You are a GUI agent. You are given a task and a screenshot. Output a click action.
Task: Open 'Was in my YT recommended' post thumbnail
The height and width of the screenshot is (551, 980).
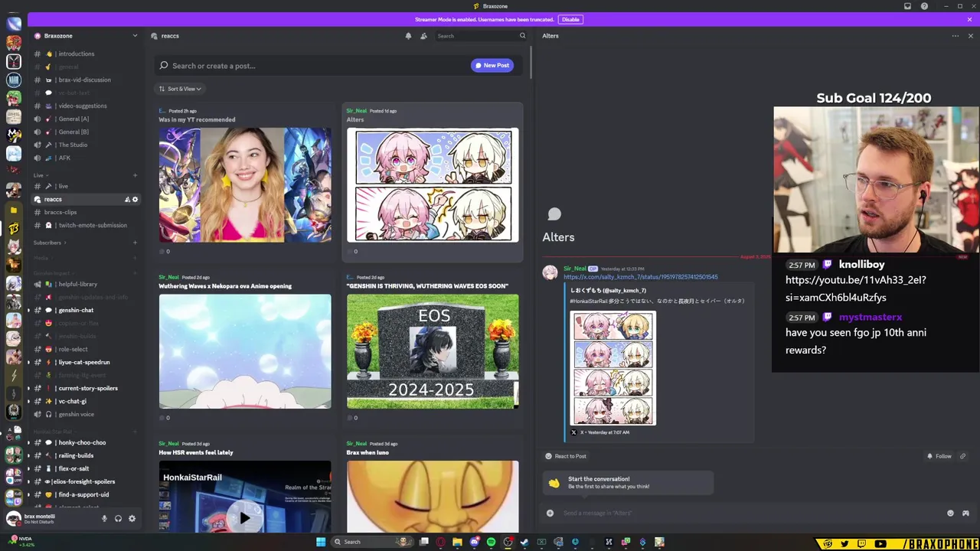coord(245,185)
